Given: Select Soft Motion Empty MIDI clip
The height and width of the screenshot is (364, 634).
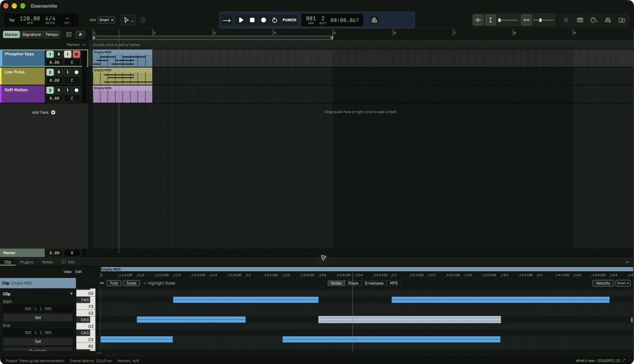Looking at the screenshot, I should [122, 94].
